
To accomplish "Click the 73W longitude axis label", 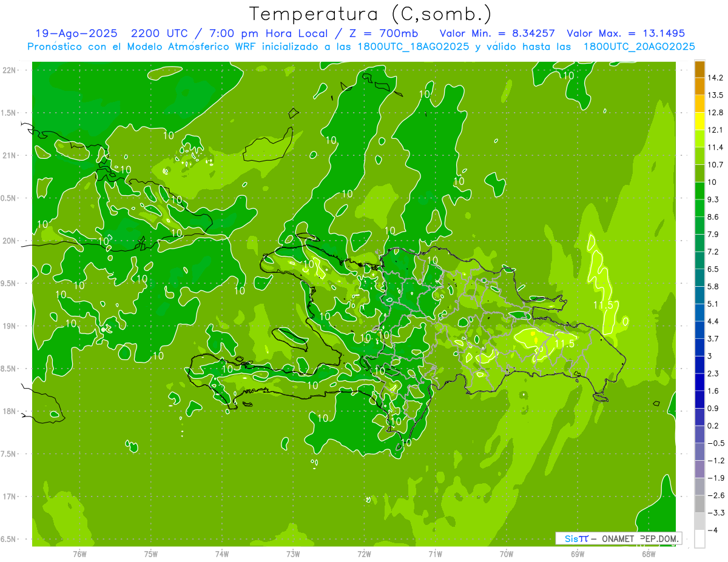I will tap(293, 554).
